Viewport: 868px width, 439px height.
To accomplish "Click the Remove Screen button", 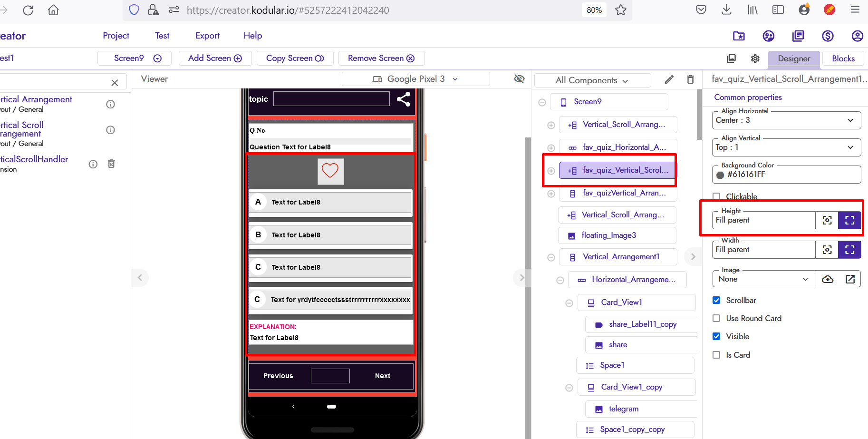I will point(381,58).
